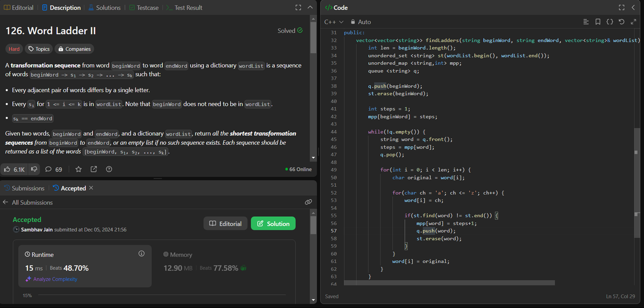
Task: Click "word[i] = original;" code line
Action: [421, 261]
